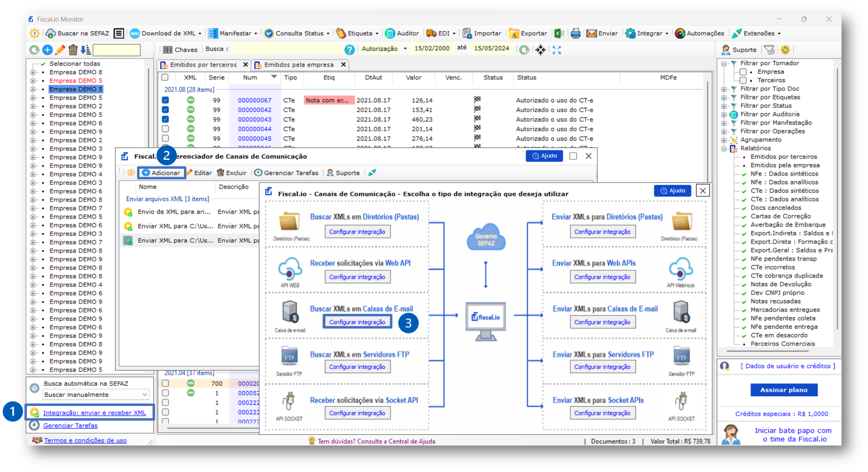Click Excluir in channel manager

pos(232,173)
